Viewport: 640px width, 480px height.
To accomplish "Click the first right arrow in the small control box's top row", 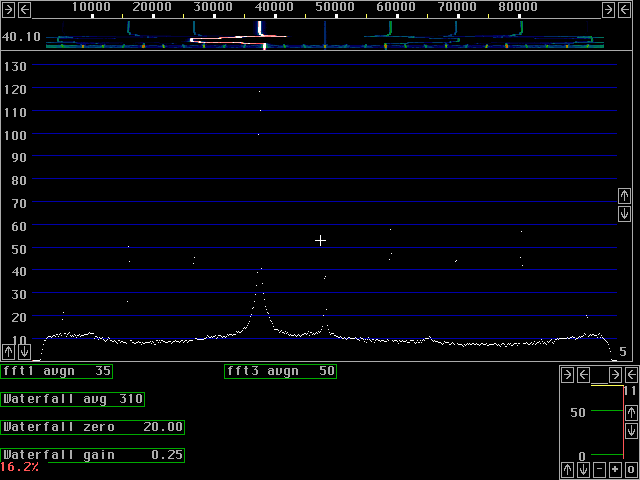I will pos(568,374).
